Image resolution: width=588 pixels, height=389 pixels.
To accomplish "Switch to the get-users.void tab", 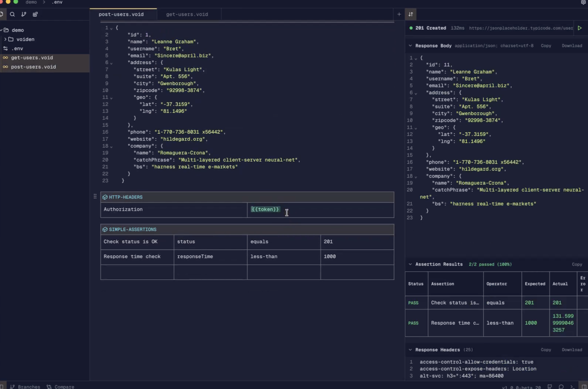I will coord(187,14).
